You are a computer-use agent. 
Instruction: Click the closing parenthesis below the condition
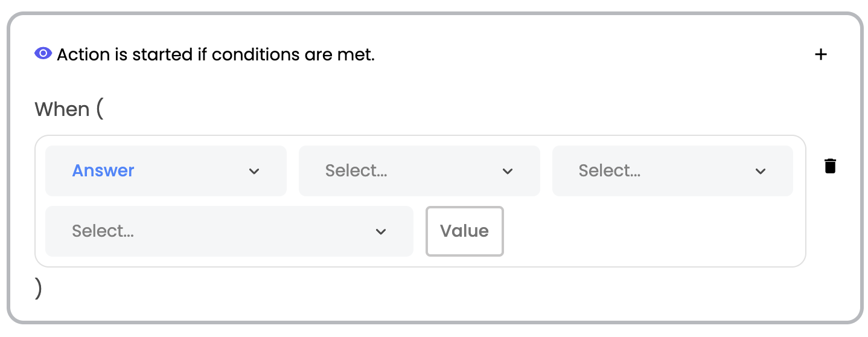click(x=39, y=289)
